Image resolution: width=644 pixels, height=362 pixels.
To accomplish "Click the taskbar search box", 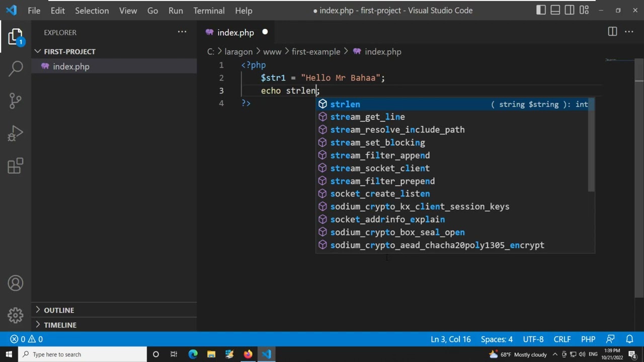I will click(x=82, y=354).
